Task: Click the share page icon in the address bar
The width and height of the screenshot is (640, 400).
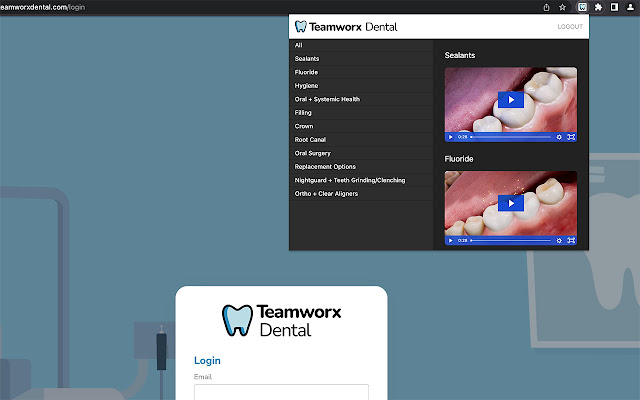Action: [547, 7]
